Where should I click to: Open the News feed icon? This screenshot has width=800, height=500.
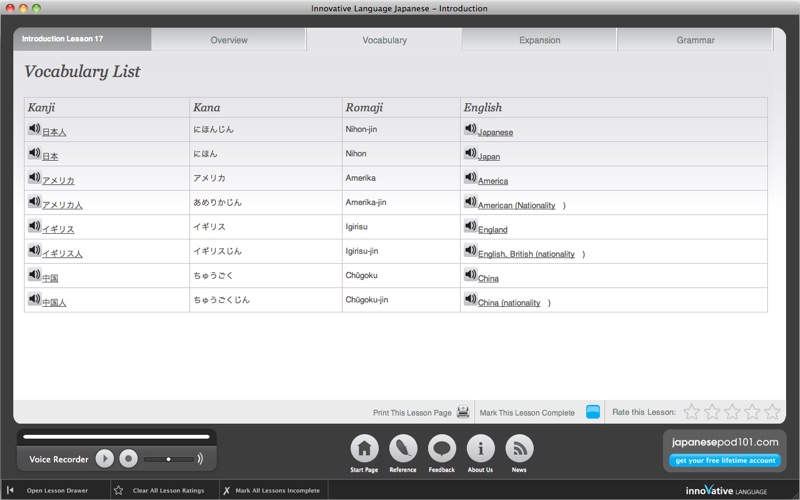(x=519, y=449)
